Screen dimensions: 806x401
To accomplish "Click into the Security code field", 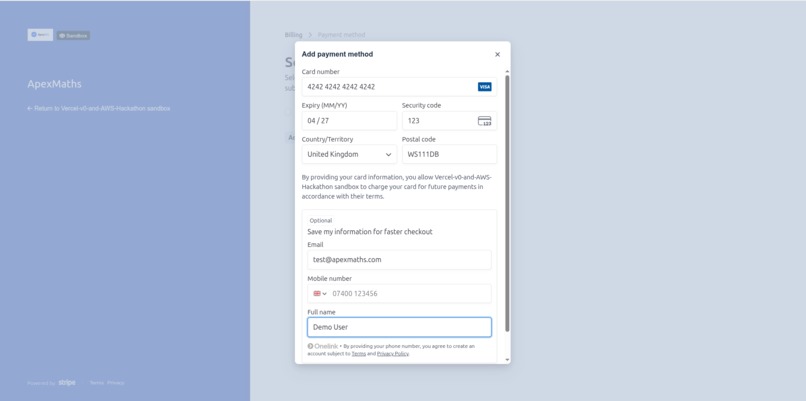I will (x=449, y=121).
